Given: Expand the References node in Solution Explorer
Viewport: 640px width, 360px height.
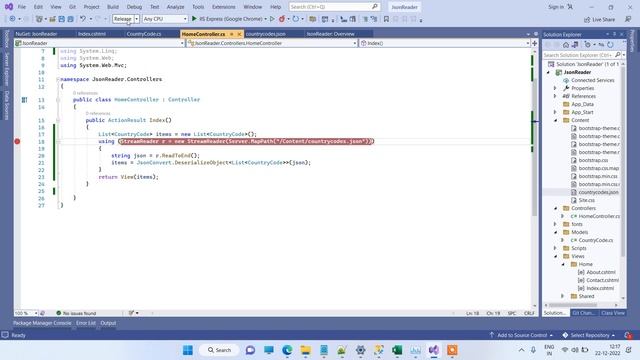Looking at the screenshot, I should (555, 96).
